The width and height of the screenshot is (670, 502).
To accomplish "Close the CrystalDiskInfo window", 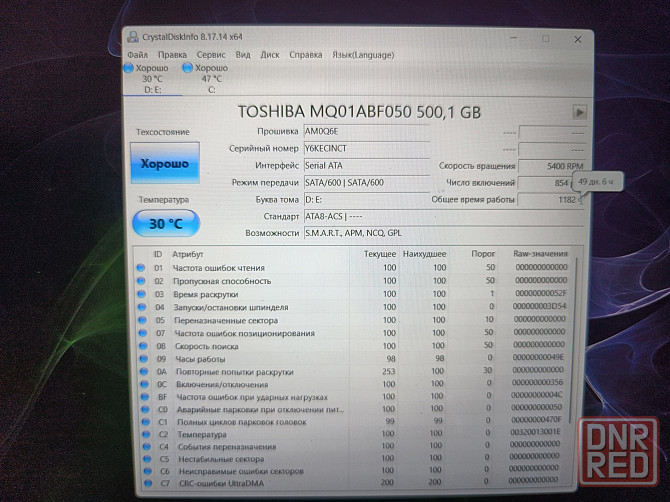I will (x=578, y=39).
